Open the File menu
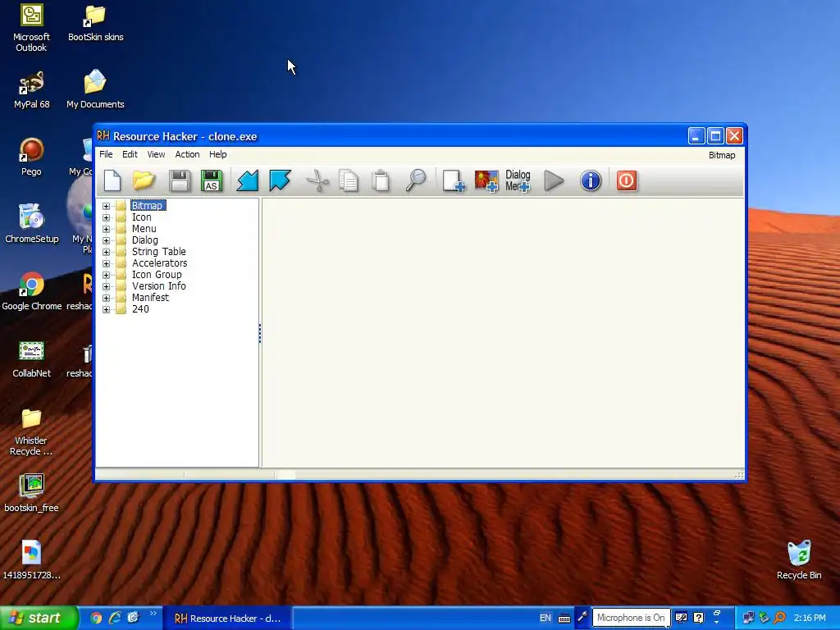The height and width of the screenshot is (630, 840). 106,154
